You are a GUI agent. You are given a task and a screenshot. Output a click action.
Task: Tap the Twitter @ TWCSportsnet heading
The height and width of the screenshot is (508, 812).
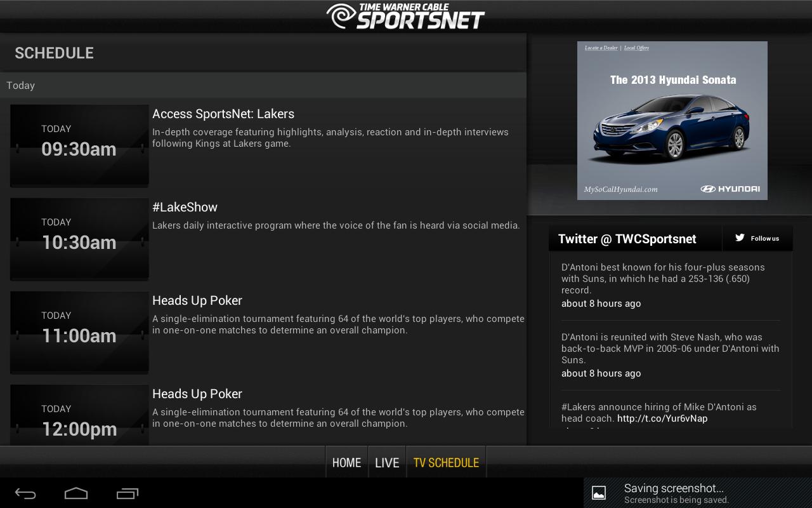(627, 239)
